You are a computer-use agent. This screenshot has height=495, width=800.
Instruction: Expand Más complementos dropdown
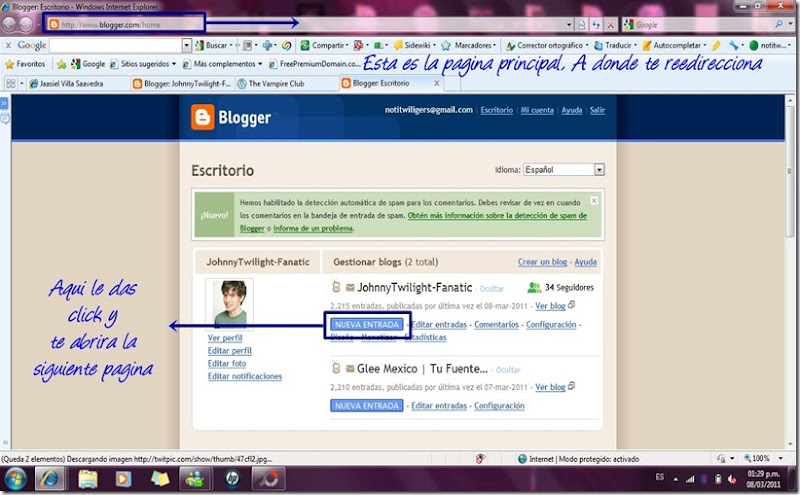[260, 64]
